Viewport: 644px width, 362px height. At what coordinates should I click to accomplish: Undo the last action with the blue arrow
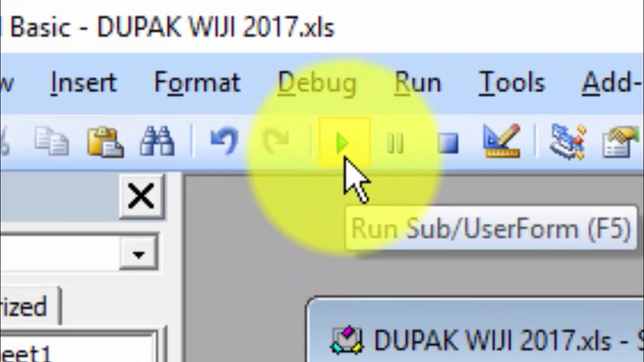pos(223,141)
